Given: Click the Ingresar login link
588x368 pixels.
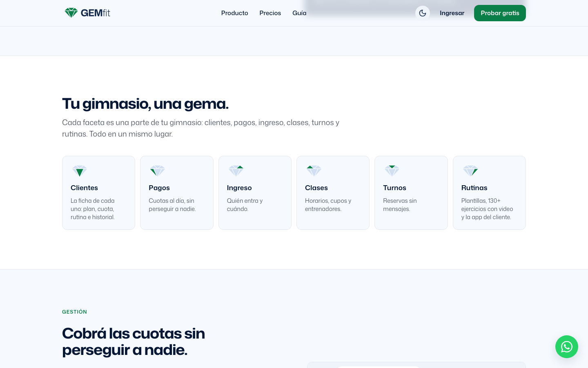Looking at the screenshot, I should click(452, 13).
